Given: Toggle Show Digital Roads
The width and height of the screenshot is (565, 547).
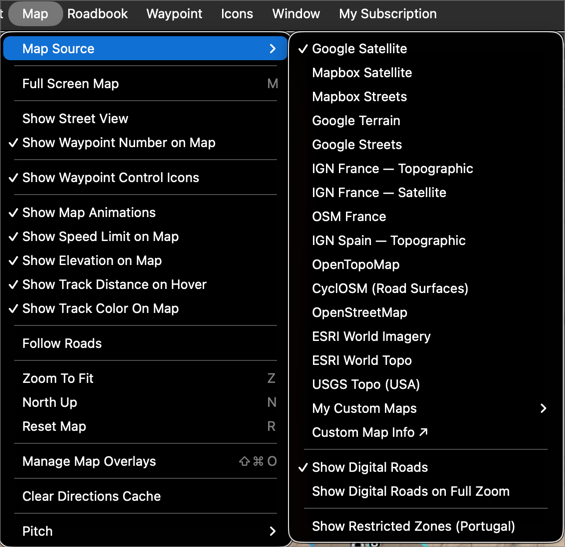Looking at the screenshot, I should coord(426,467).
